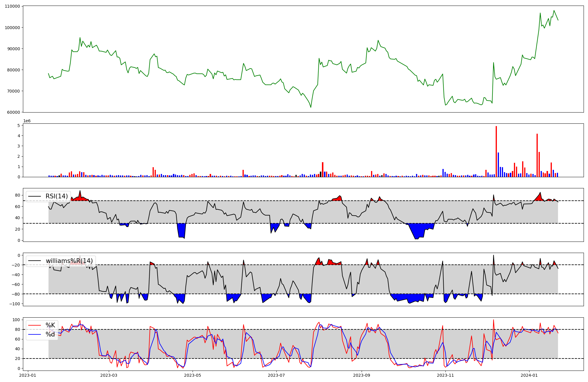
Task: Click the 1e6 volume scale label
Action: [27, 121]
